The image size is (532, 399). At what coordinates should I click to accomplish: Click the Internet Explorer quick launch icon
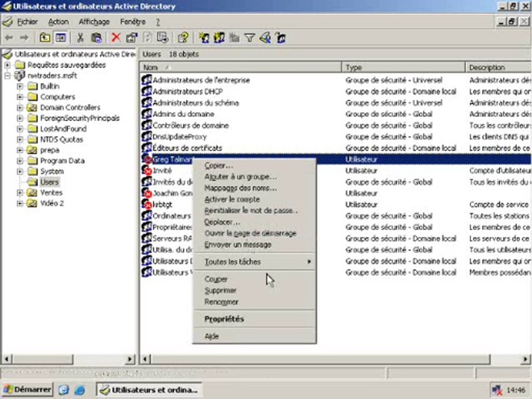pos(80,390)
